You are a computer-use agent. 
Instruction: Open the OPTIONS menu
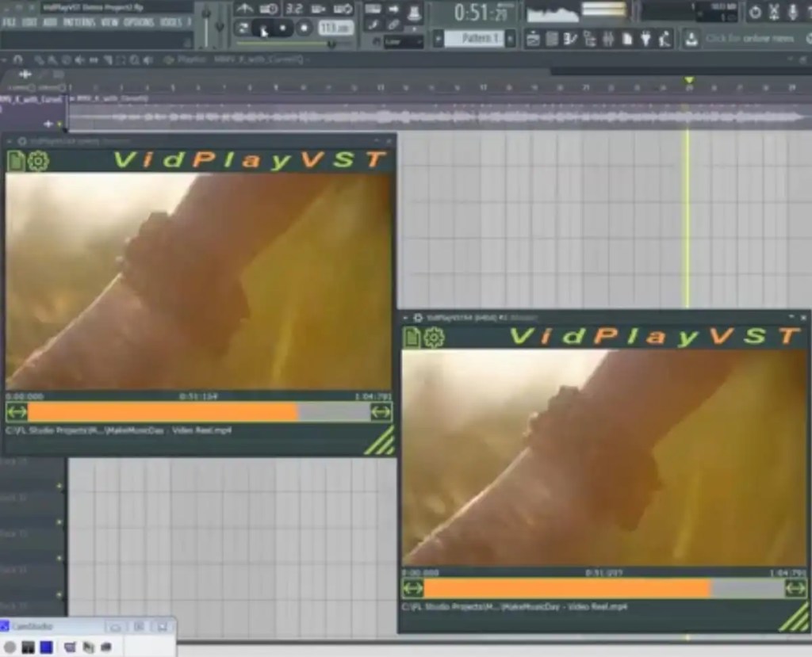(x=139, y=23)
